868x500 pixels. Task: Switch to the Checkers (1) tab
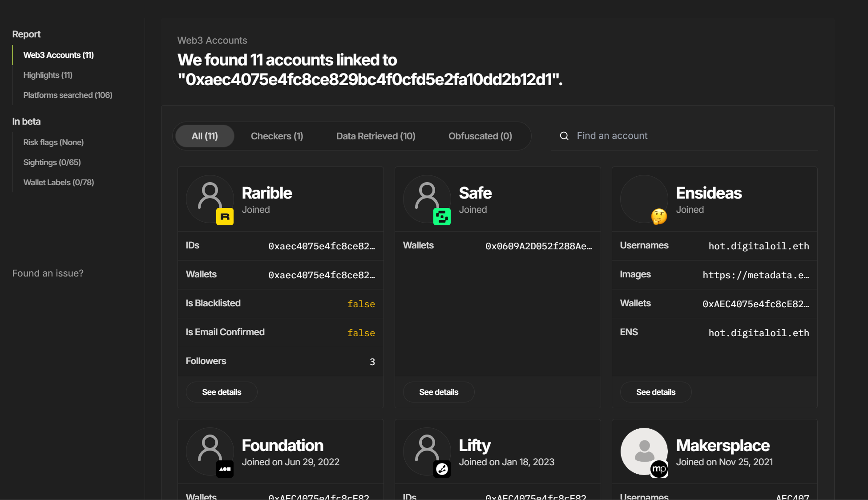pyautogui.click(x=277, y=136)
